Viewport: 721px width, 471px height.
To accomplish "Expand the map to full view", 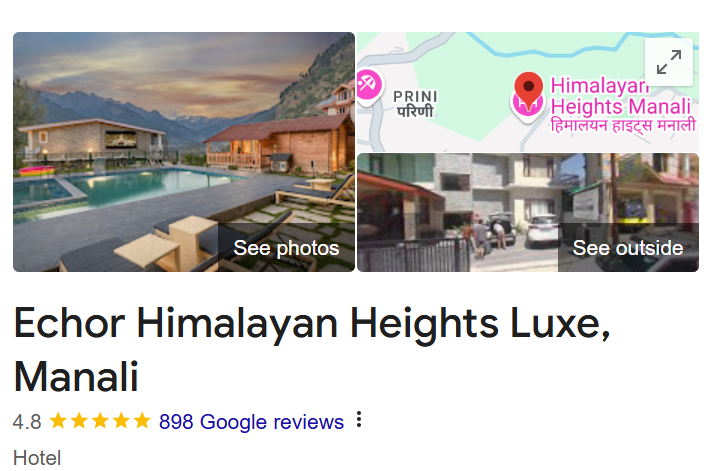I will 669,62.
